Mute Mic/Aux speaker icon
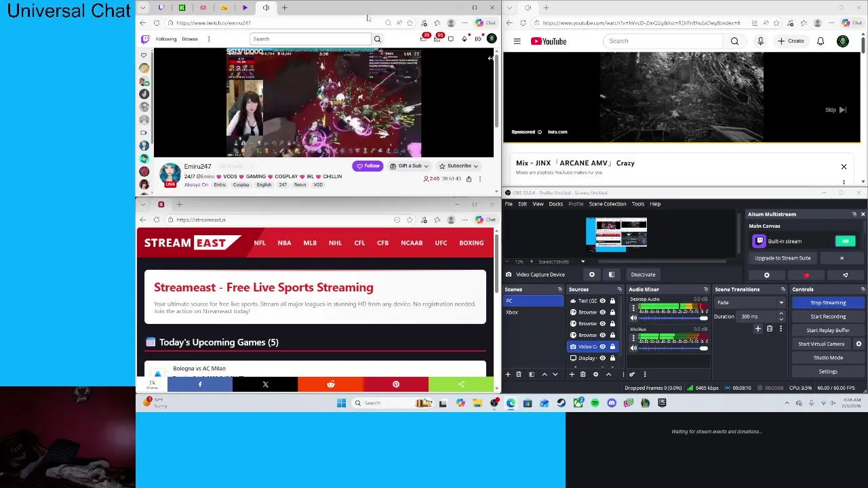 [633, 348]
